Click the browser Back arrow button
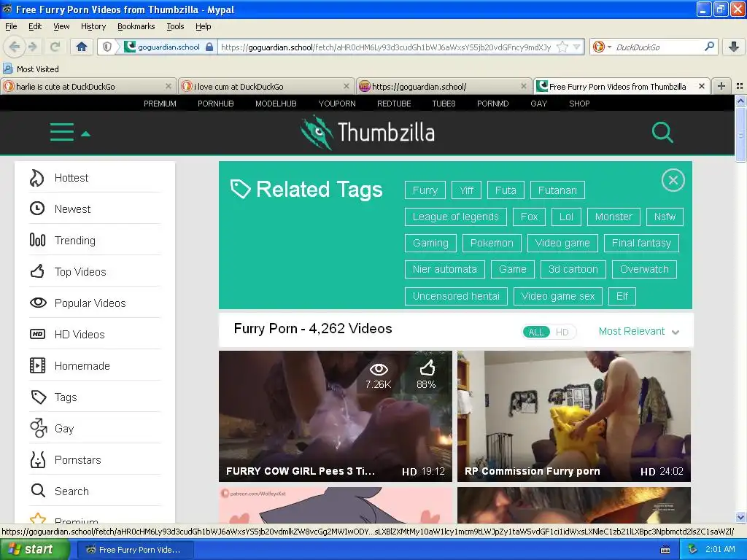 (15, 47)
